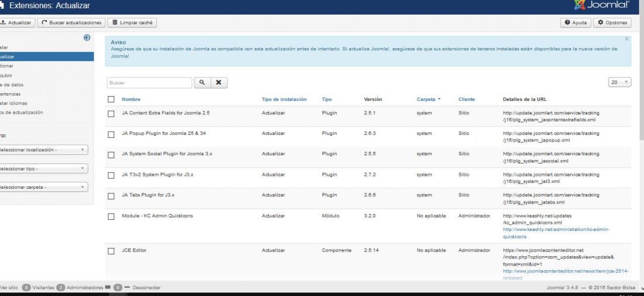
Task: Open Seleccionar localización dropdown
Action: pyautogui.click(x=43, y=149)
